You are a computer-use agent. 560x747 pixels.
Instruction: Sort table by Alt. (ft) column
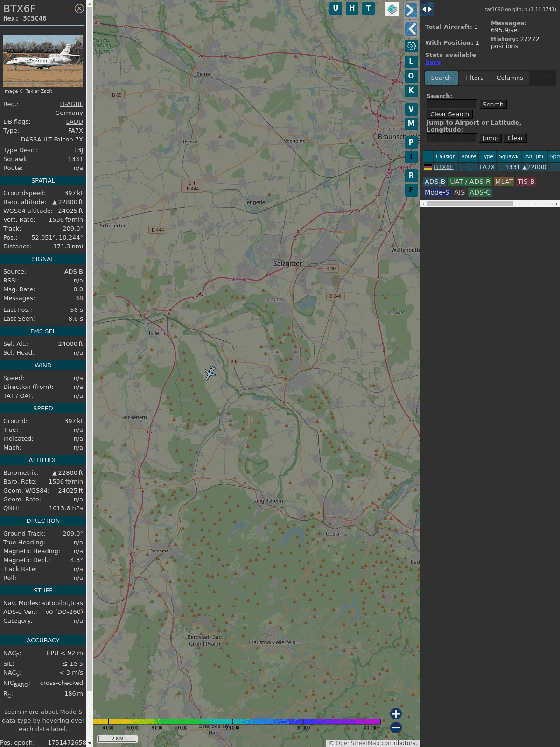tap(534, 157)
